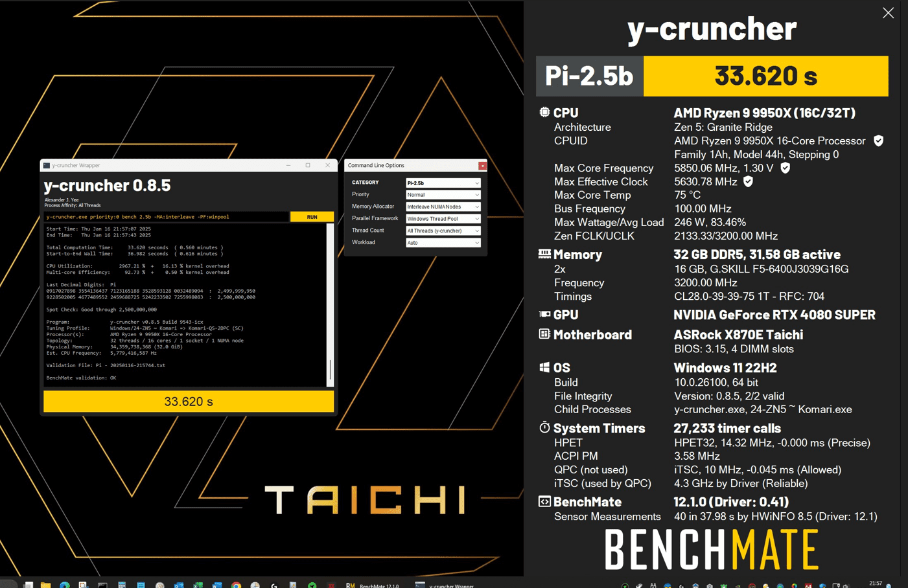Click 'CL28.0-39-39-75 1T - RFC: 704' timings
Screen dimensions: 908x588
click(749, 296)
